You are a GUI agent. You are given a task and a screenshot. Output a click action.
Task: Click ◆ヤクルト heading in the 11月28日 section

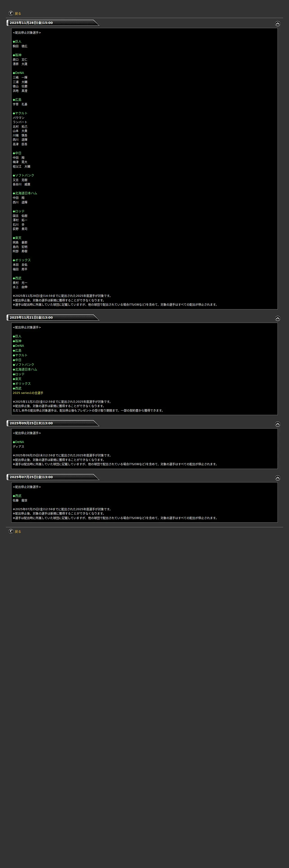pos(20,113)
